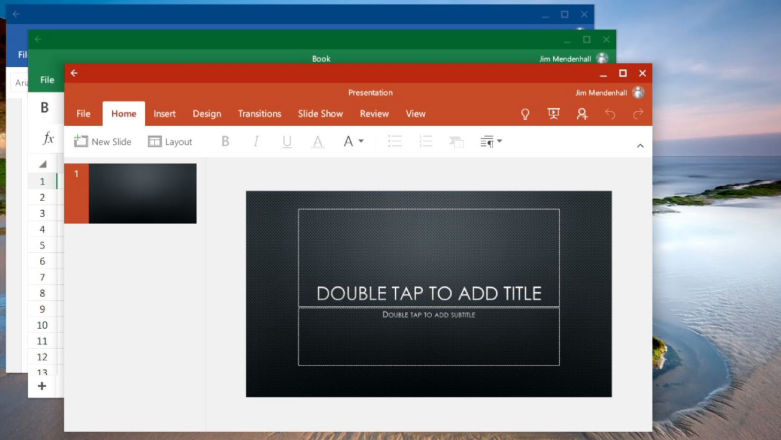Click the Undo arrow in PowerPoint ribbon

click(610, 114)
